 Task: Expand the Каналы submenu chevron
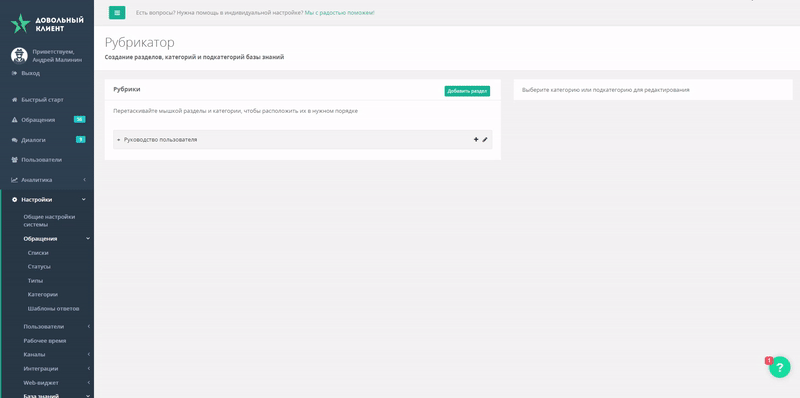click(x=88, y=355)
